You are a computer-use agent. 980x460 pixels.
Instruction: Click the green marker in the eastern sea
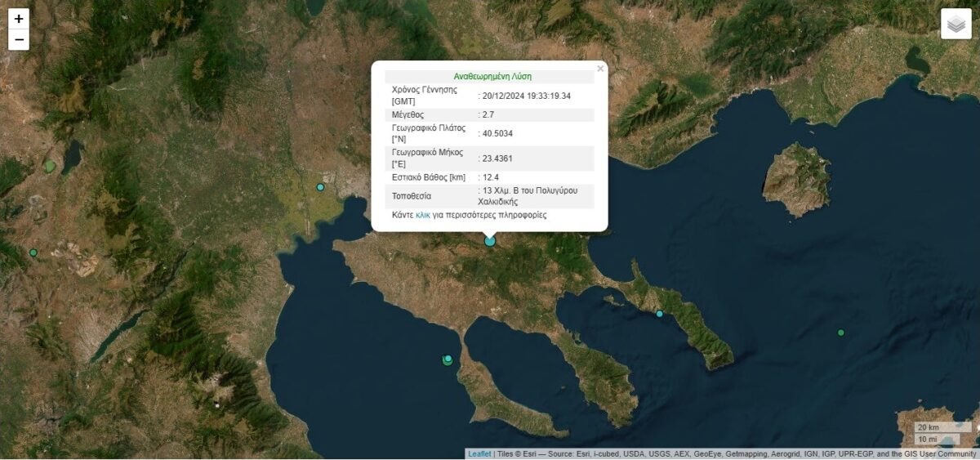click(x=840, y=333)
